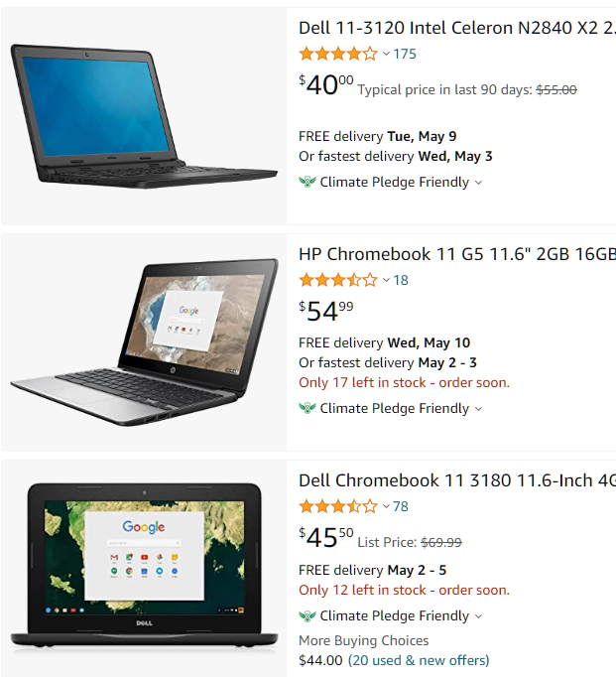Click the star rating of the HP Chromebook
Screen dimensions: 616x677
click(x=338, y=280)
